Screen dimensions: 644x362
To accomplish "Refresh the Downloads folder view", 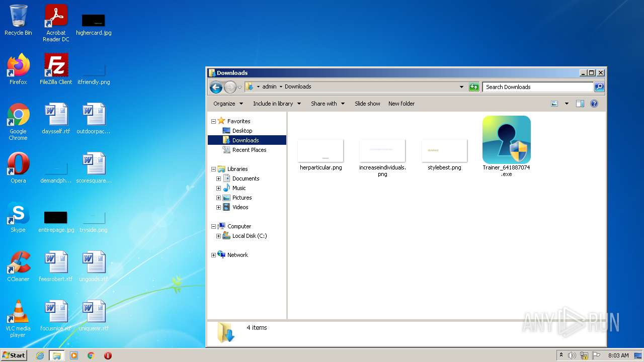I will pyautogui.click(x=474, y=87).
